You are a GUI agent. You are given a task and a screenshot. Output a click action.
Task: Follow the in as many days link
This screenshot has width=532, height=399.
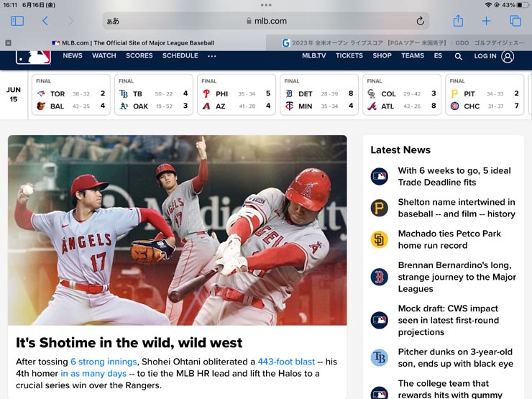93,374
